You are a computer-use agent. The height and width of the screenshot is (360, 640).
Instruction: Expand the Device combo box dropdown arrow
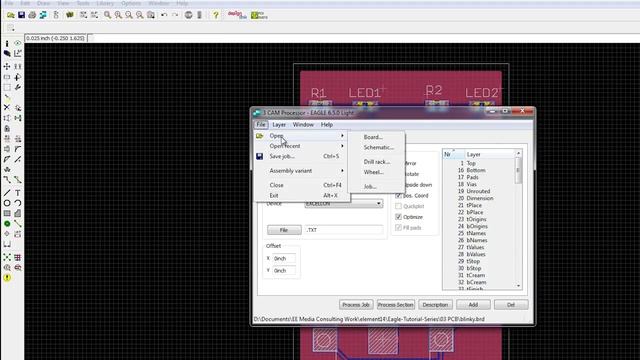(x=379, y=203)
